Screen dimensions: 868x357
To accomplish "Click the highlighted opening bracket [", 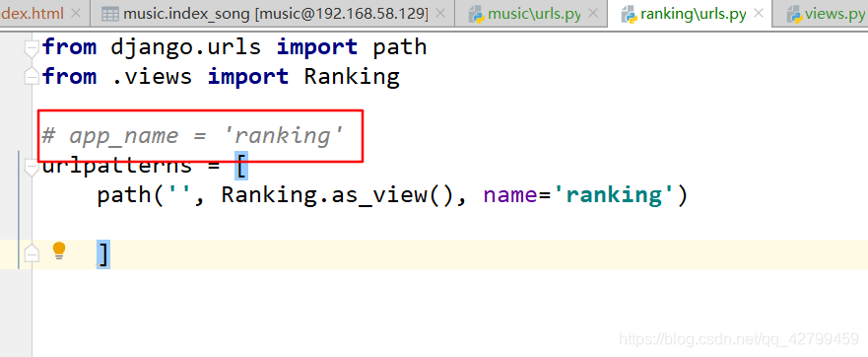I will click(x=240, y=166).
